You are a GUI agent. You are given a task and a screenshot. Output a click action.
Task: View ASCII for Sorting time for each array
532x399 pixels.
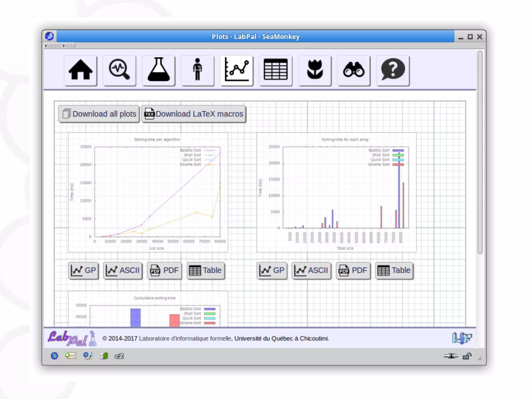tap(311, 270)
